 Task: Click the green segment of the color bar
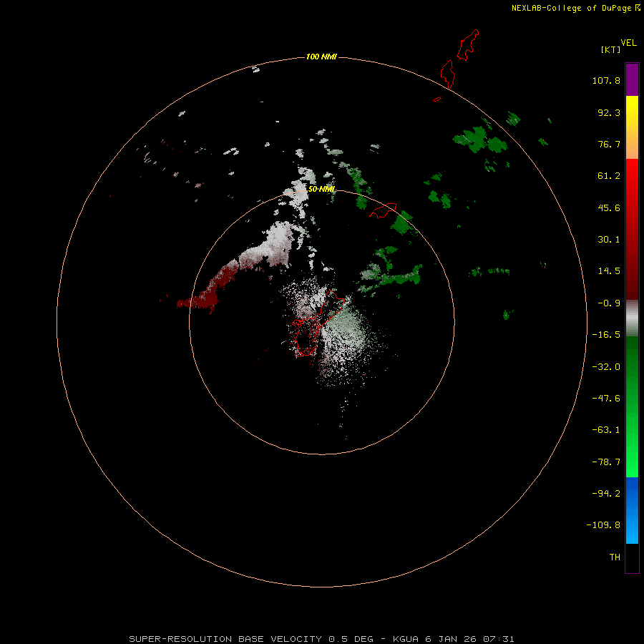click(632, 406)
